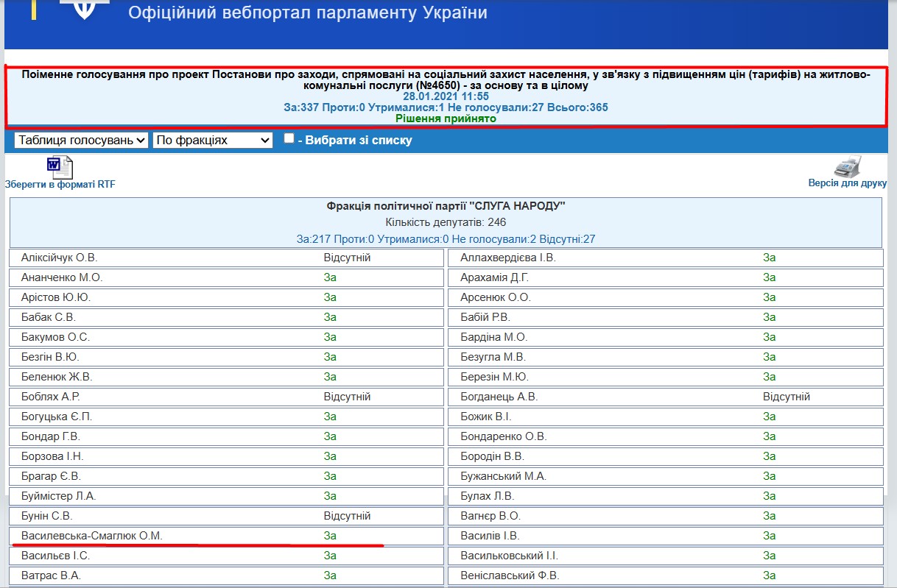Click 'Зберегти в форматі RTF' link
This screenshot has height=588, width=897.
coord(60,184)
